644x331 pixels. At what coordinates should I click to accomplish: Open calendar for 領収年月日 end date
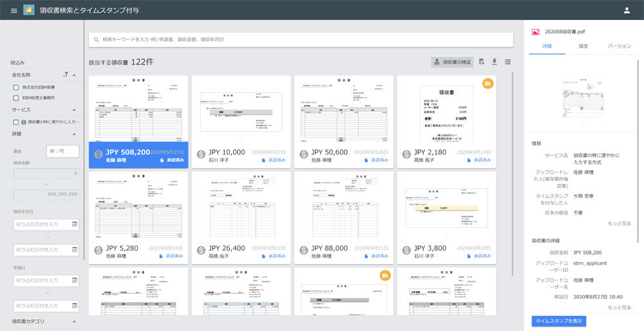click(x=75, y=250)
